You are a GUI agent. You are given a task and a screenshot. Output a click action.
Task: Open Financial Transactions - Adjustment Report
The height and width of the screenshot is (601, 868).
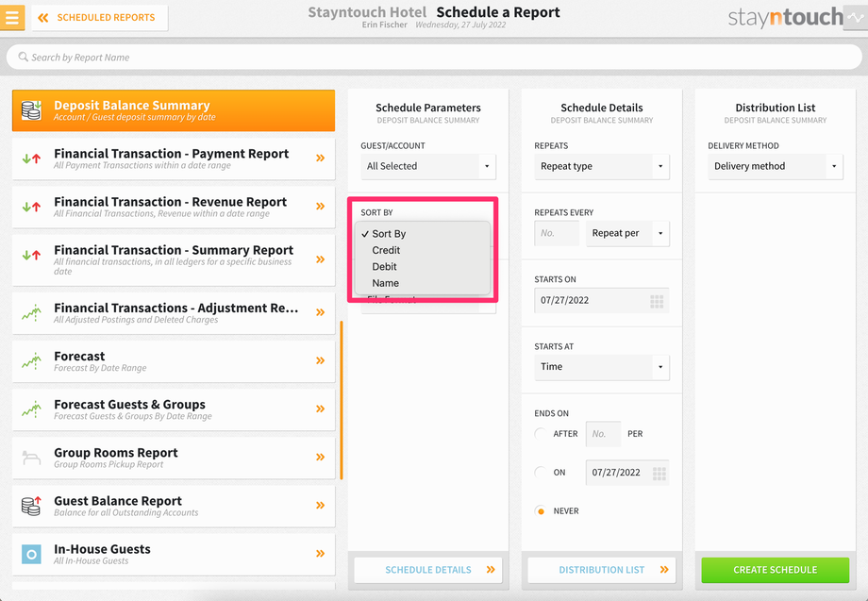tap(174, 313)
